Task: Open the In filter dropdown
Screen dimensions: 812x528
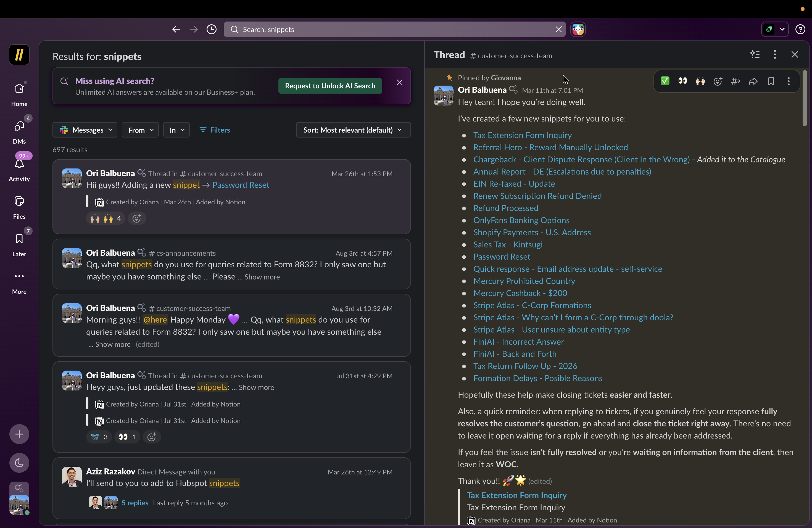Action: click(176, 130)
